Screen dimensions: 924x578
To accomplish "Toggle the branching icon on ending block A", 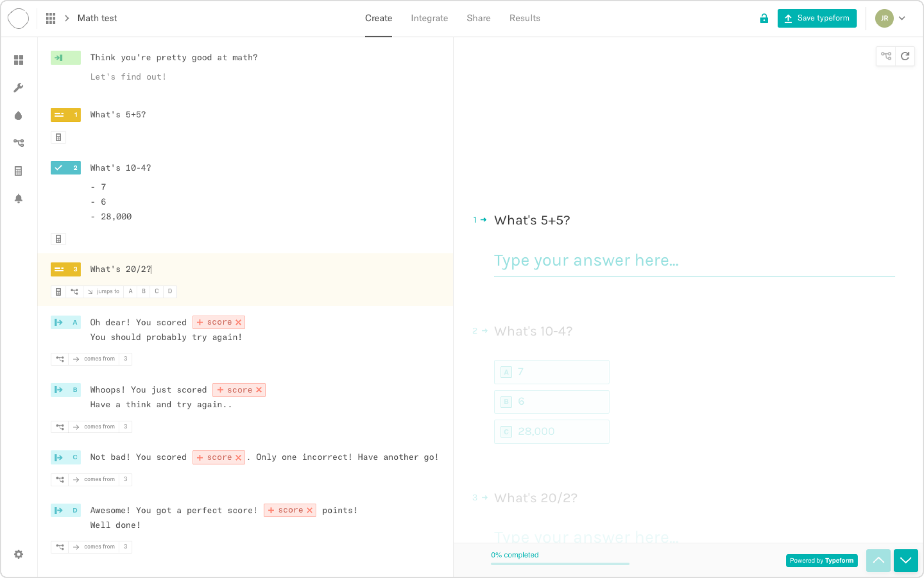I will click(x=59, y=359).
